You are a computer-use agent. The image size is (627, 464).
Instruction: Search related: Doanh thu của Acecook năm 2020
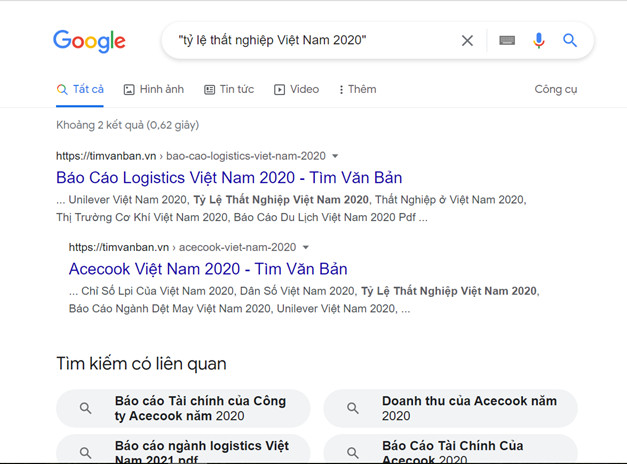(451, 408)
